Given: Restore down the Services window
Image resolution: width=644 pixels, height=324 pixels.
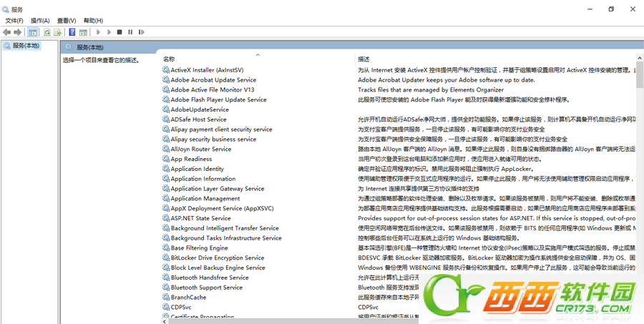Looking at the screenshot, I should point(611,9).
